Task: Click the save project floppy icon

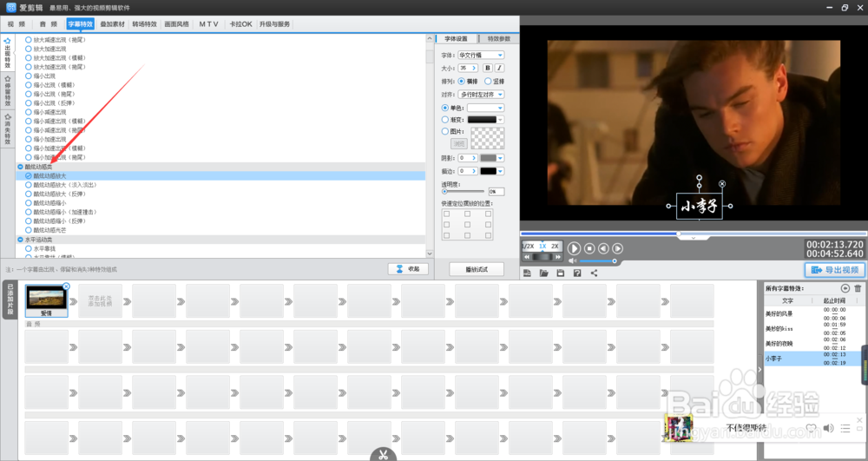Action: [560, 273]
